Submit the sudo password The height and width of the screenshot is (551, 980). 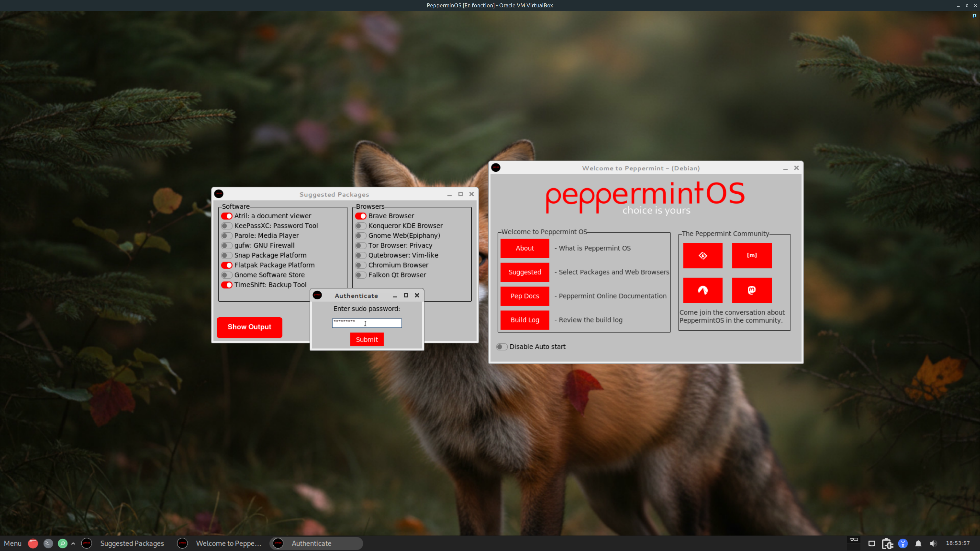tap(367, 340)
